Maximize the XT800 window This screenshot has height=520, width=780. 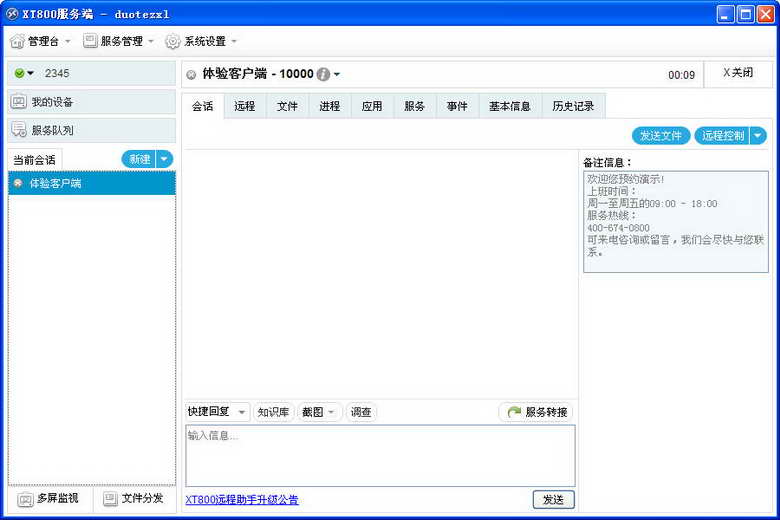(x=746, y=14)
